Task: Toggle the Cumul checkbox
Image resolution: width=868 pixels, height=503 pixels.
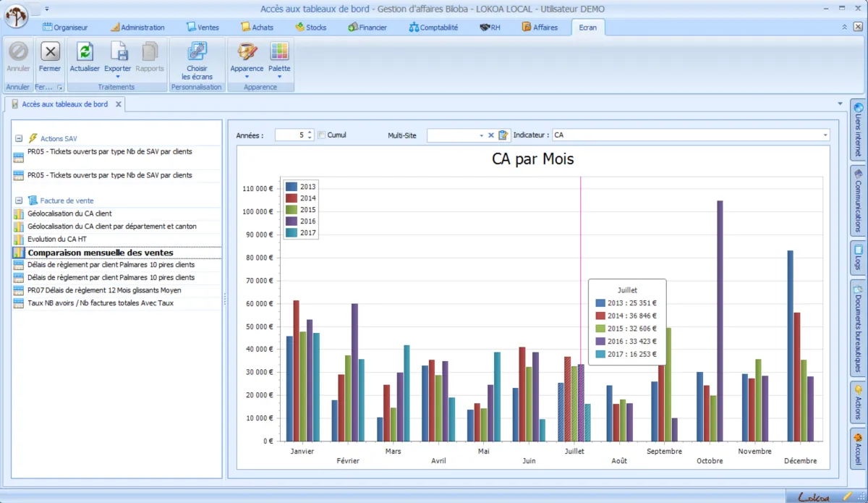Action: point(322,135)
